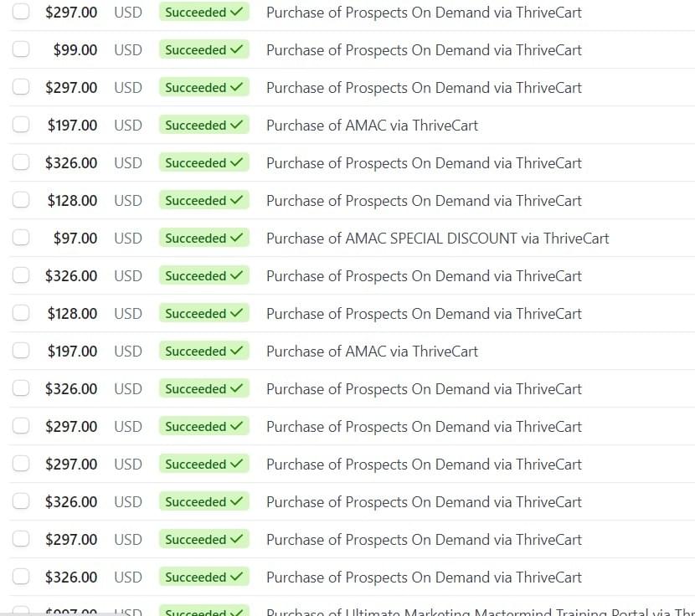
Task: Open the lower $197.00 Purchase of AMAC via ThriveCart
Action: tap(372, 351)
